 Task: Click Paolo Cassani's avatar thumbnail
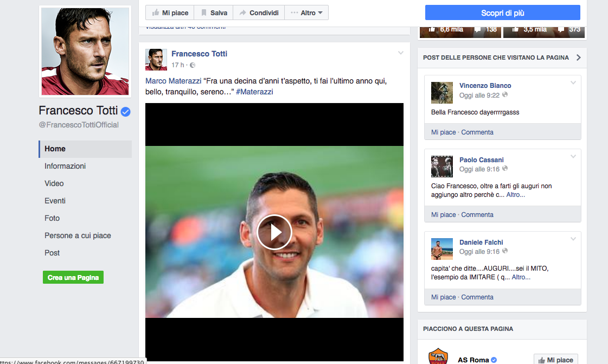click(441, 167)
